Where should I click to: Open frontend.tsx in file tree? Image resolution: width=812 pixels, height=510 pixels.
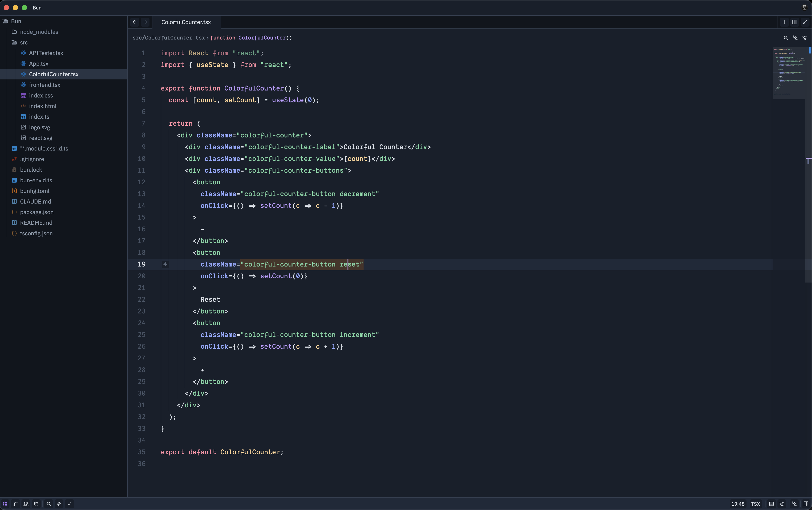[64, 85]
